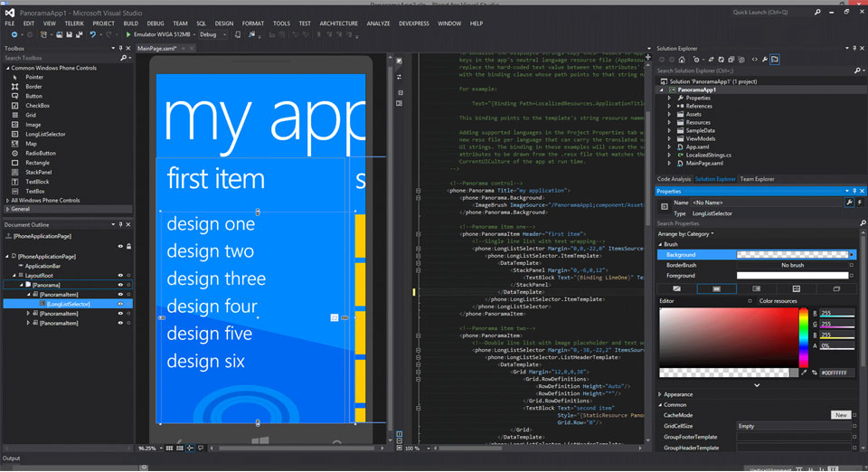
Task: Toggle visibility of the [Panorama] element
Action: point(120,285)
